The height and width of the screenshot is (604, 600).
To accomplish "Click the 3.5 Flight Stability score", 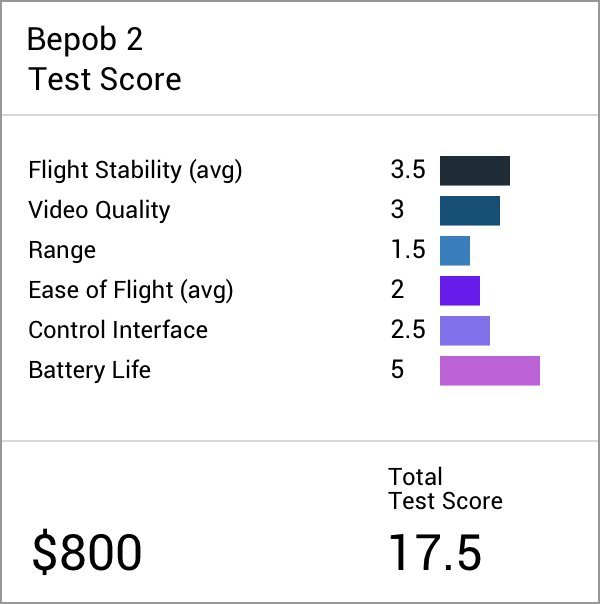I will pos(407,170).
